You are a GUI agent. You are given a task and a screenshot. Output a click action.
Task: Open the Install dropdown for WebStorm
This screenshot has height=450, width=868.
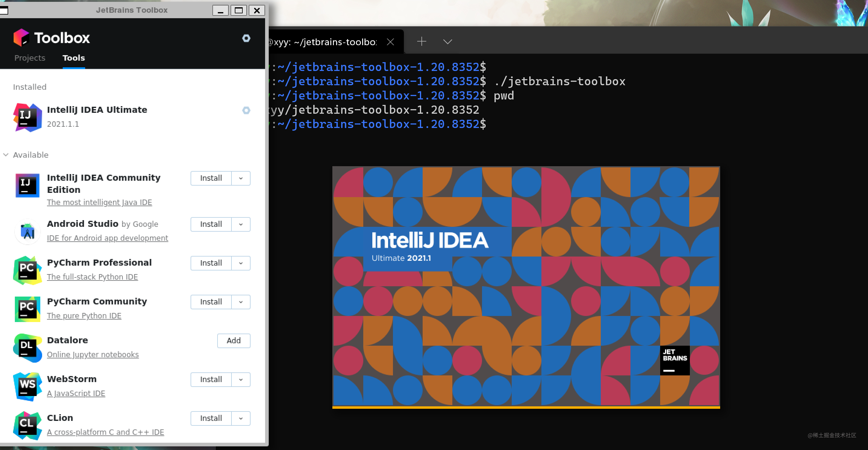pos(240,379)
